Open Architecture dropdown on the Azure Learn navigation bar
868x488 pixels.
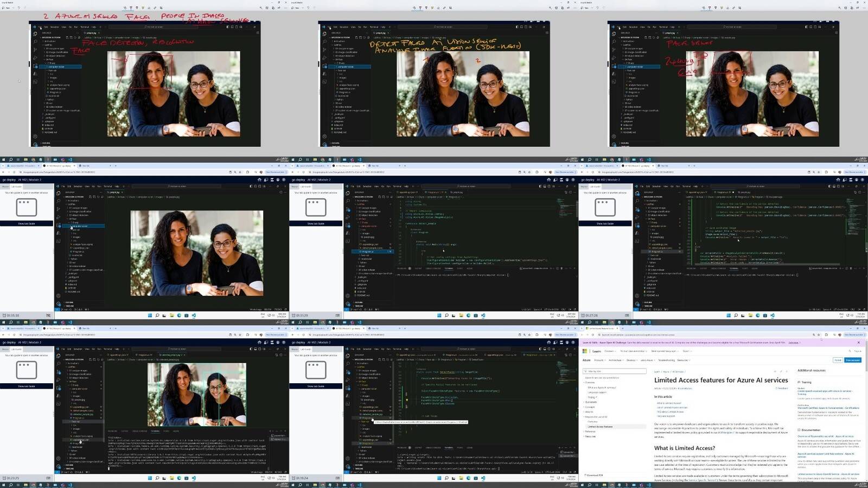(x=616, y=360)
